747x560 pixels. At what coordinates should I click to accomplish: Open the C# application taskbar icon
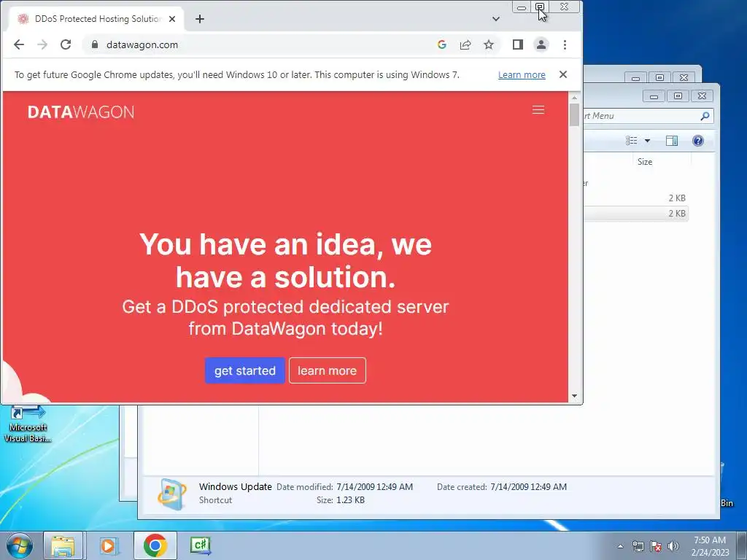[x=200, y=545]
